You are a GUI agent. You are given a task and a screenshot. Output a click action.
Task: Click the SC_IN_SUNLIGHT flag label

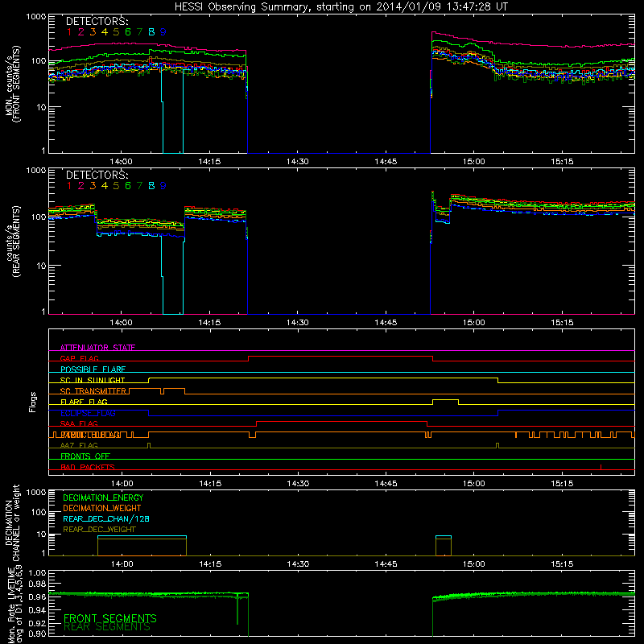(x=93, y=380)
